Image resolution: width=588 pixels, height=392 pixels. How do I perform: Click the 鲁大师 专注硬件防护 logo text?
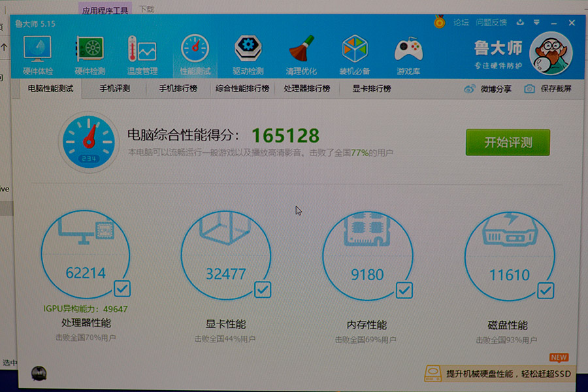pos(498,55)
